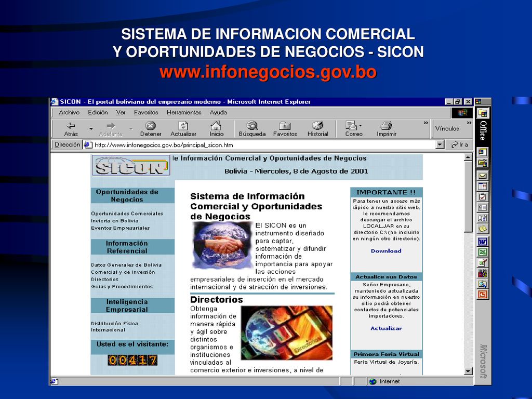532x399 pixels.
Task: Open the Edición menu
Action: [98, 113]
